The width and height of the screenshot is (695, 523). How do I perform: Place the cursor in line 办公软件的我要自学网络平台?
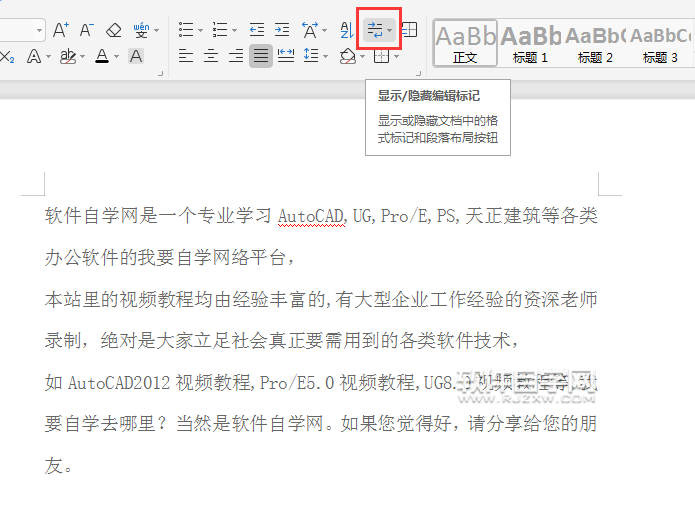168,258
